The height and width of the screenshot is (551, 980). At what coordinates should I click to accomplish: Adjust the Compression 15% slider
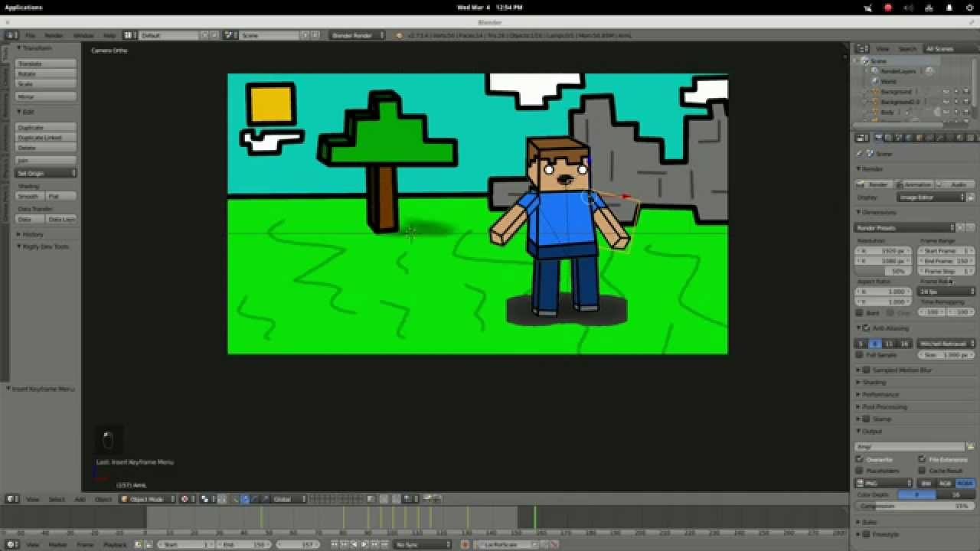915,506
